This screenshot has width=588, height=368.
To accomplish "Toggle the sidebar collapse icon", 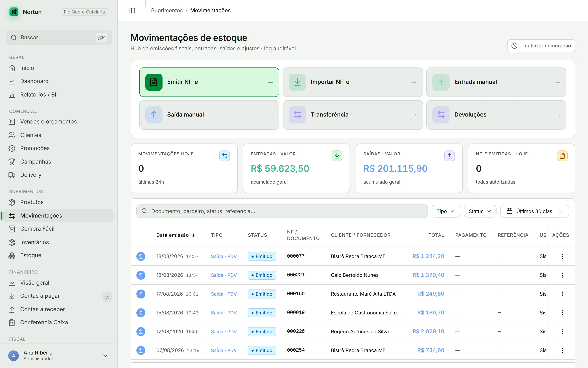I will click(x=132, y=10).
